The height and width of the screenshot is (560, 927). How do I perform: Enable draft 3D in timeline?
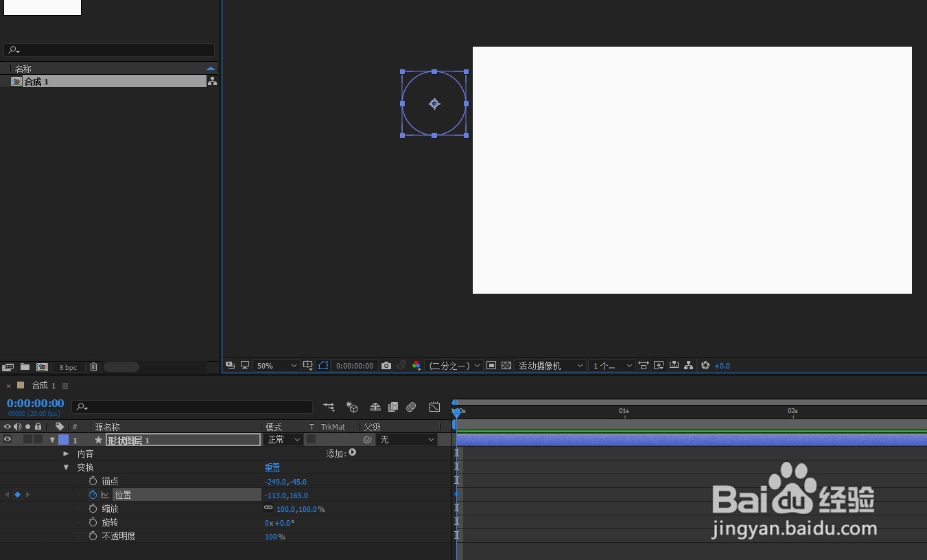(352, 407)
